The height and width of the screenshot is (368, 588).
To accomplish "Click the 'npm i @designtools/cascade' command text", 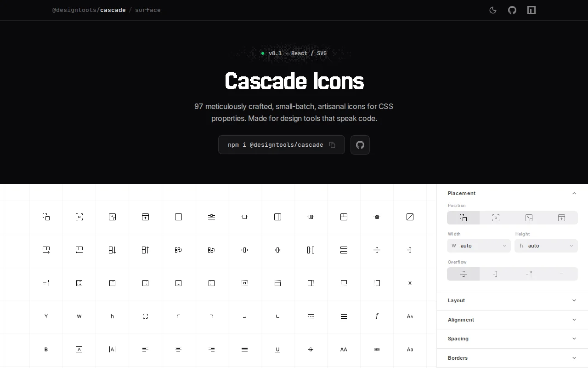I will click(276, 145).
